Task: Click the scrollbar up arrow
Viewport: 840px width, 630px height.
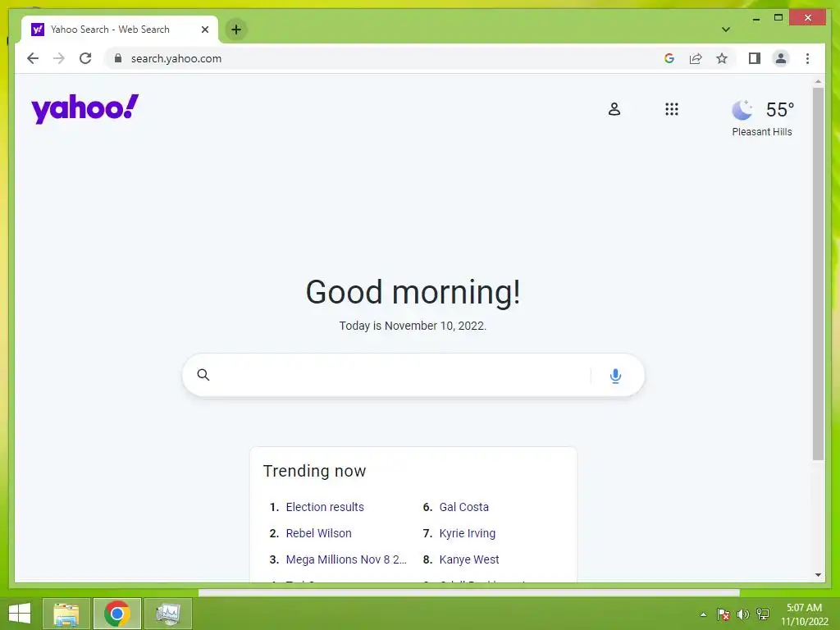Action: [x=818, y=81]
